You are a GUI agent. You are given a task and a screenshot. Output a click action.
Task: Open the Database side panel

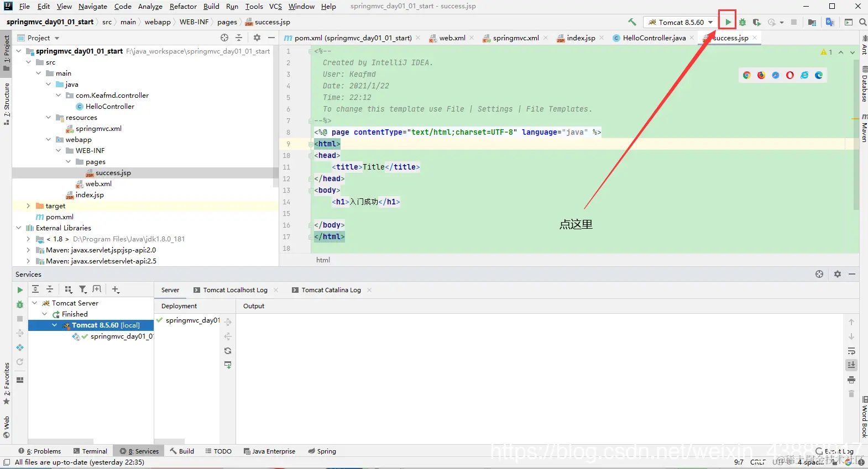coord(864,84)
